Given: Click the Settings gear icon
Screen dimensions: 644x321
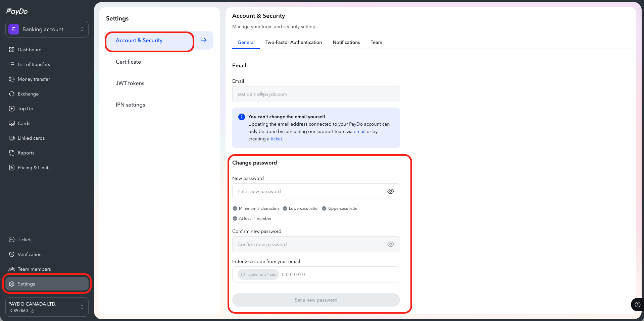Looking at the screenshot, I should (12, 284).
